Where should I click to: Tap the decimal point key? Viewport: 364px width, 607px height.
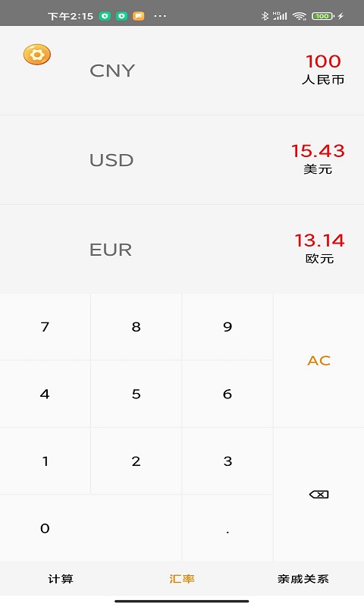click(x=227, y=528)
